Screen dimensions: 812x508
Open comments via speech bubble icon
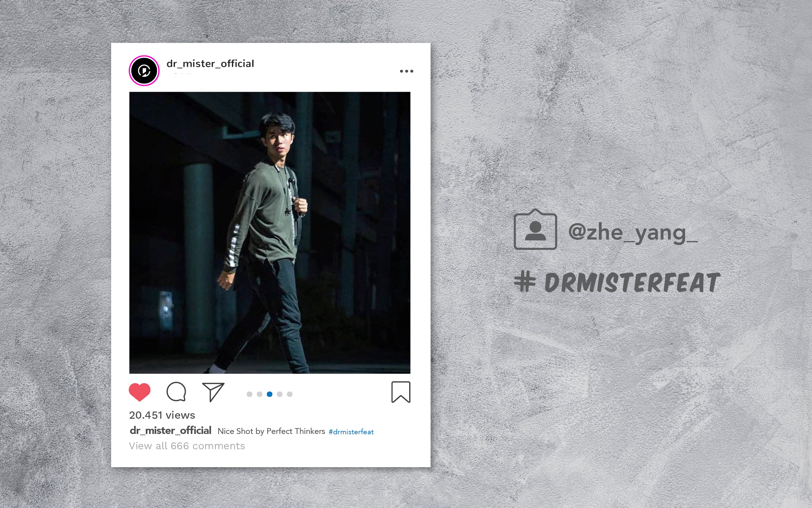click(x=176, y=392)
